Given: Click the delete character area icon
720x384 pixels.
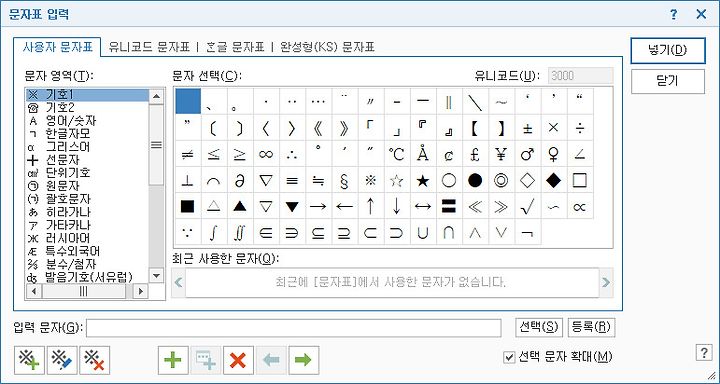Looking at the screenshot, I should [95, 360].
